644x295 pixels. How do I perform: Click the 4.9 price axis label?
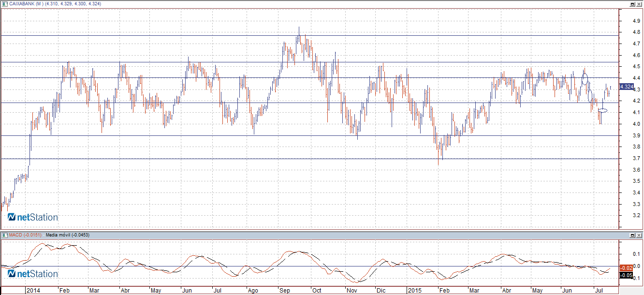click(x=637, y=21)
